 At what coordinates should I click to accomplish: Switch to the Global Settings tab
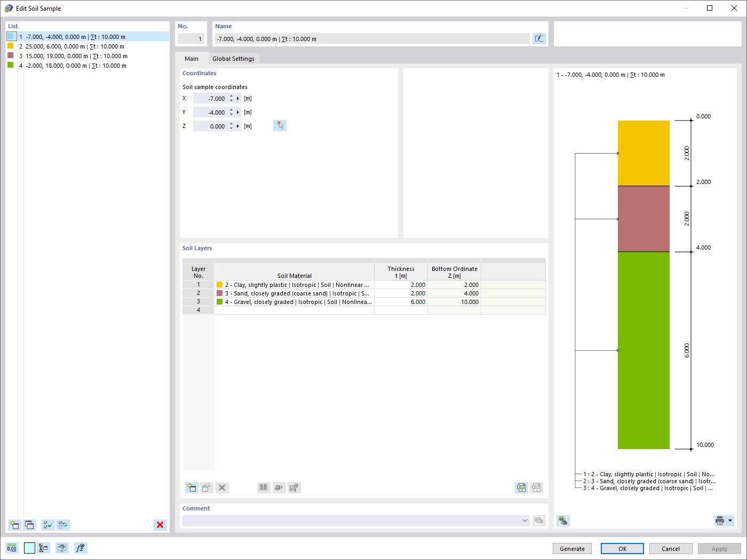233,59
